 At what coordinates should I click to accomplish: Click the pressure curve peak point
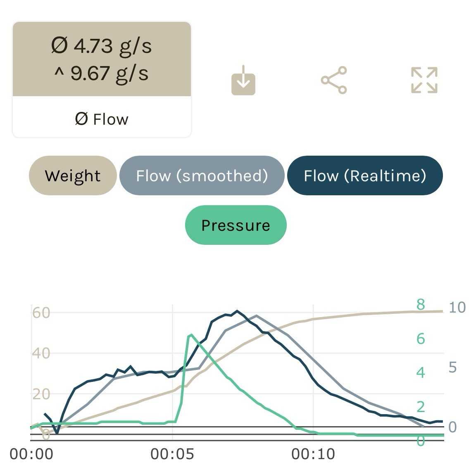190,335
